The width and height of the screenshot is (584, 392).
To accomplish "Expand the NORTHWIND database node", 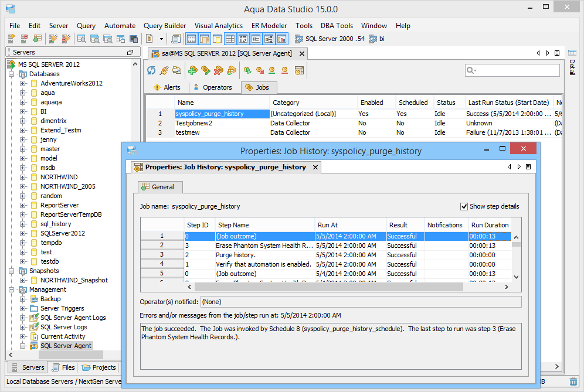I will [23, 177].
